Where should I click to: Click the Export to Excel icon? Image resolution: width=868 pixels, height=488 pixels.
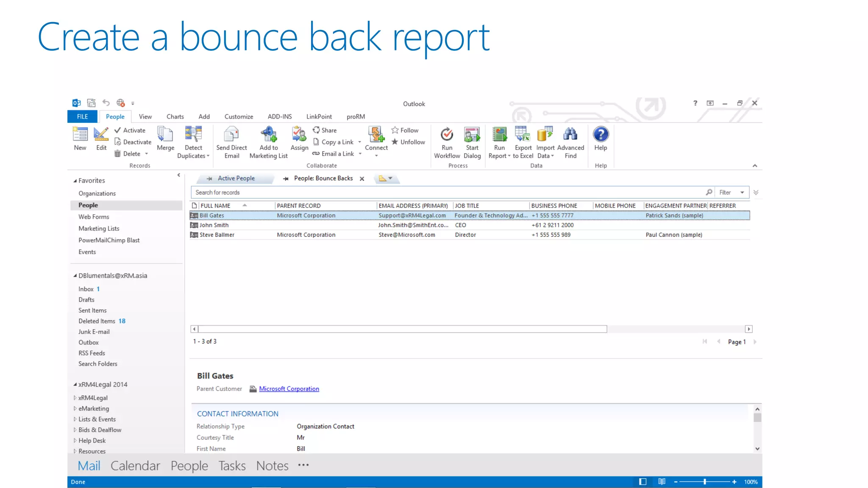coord(523,134)
